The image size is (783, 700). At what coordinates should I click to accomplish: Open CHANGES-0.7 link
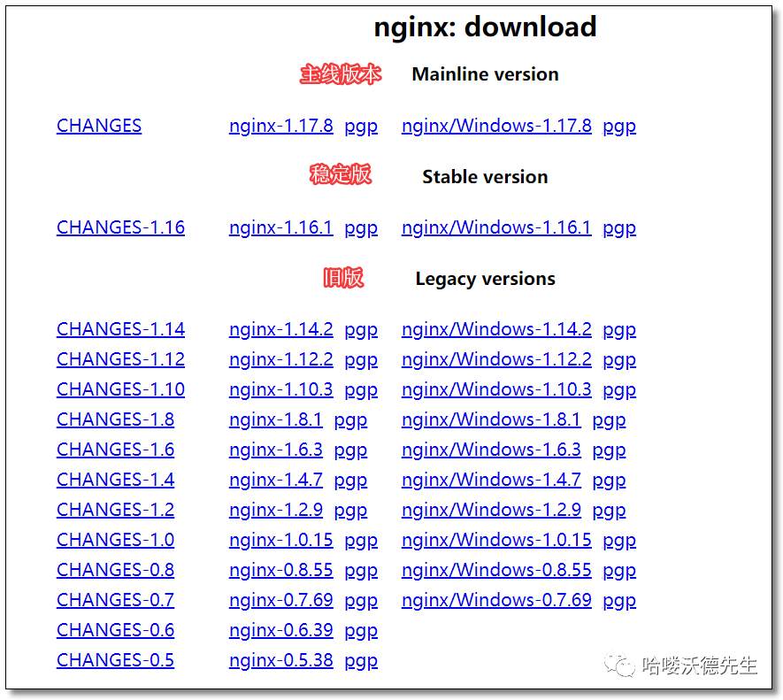115,600
